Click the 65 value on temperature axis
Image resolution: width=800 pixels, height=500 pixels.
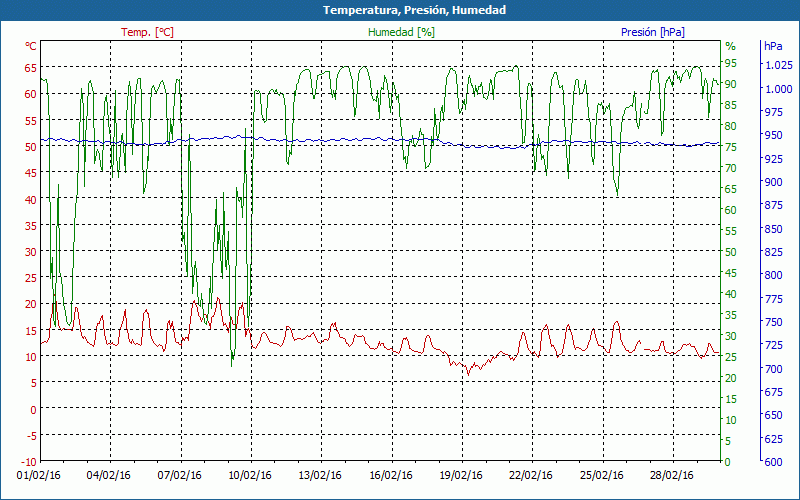pos(31,67)
